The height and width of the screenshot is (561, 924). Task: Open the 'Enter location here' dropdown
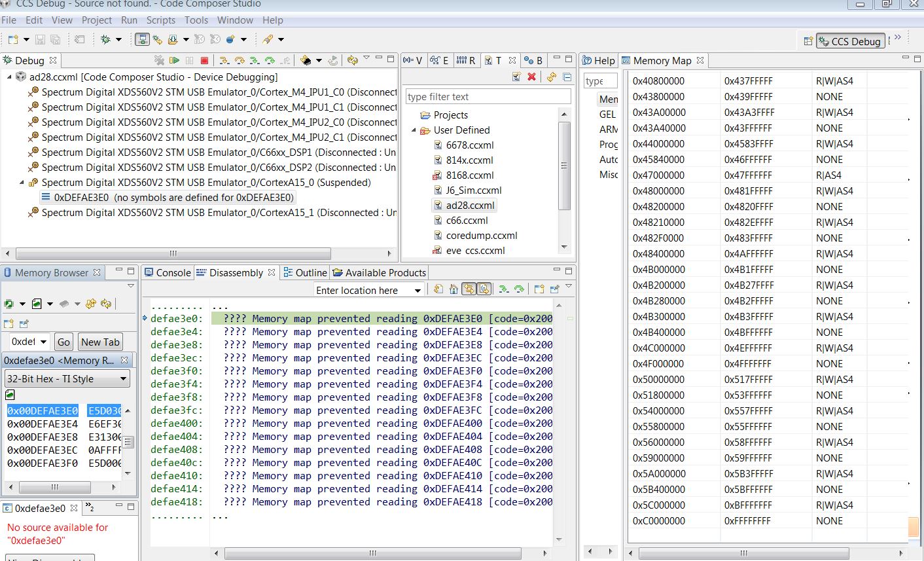pos(418,290)
